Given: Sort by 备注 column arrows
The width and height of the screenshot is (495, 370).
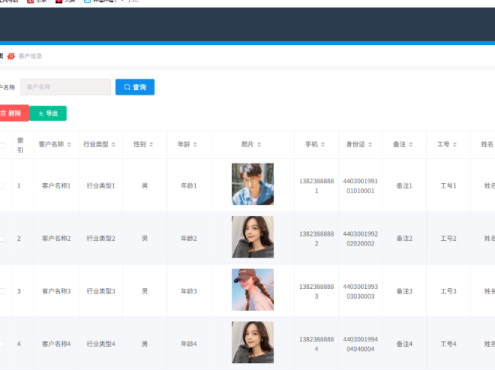Looking at the screenshot, I should tap(411, 144).
